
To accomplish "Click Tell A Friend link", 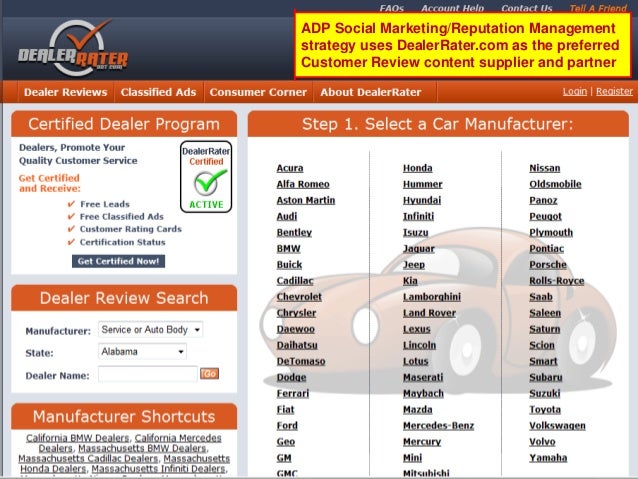I will pyautogui.click(x=598, y=8).
